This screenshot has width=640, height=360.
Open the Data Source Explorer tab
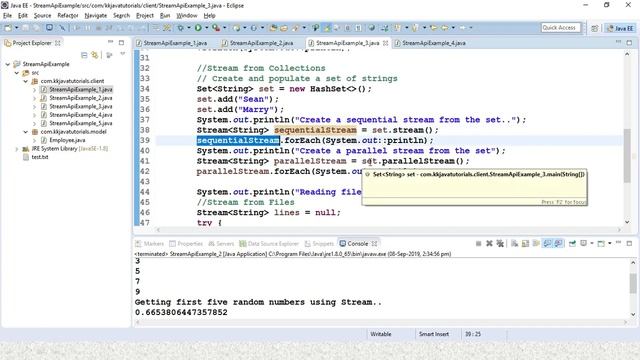pyautogui.click(x=269, y=244)
